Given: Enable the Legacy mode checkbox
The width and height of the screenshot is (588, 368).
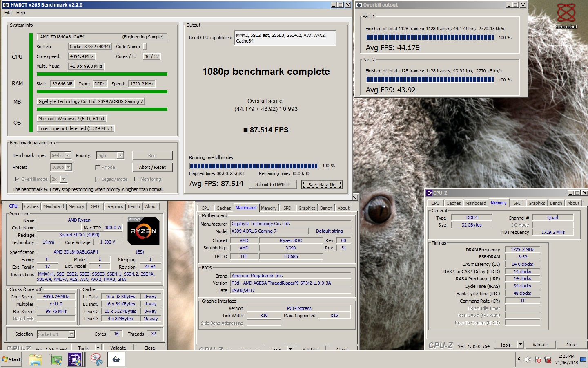Looking at the screenshot, I should (98, 179).
